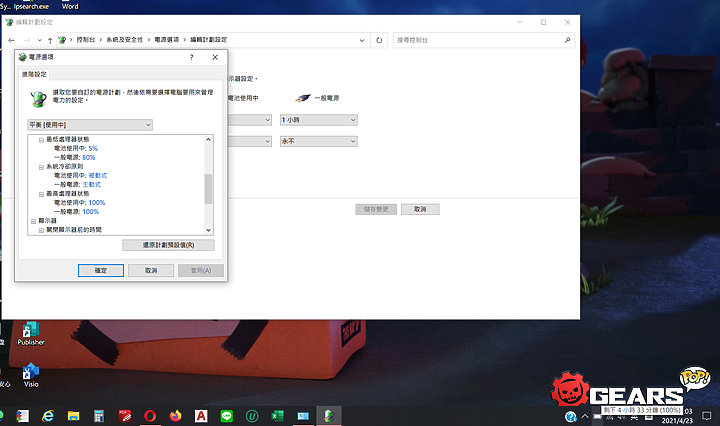The image size is (720, 426).
Task: Show hidden system tray icons
Action: (585, 416)
